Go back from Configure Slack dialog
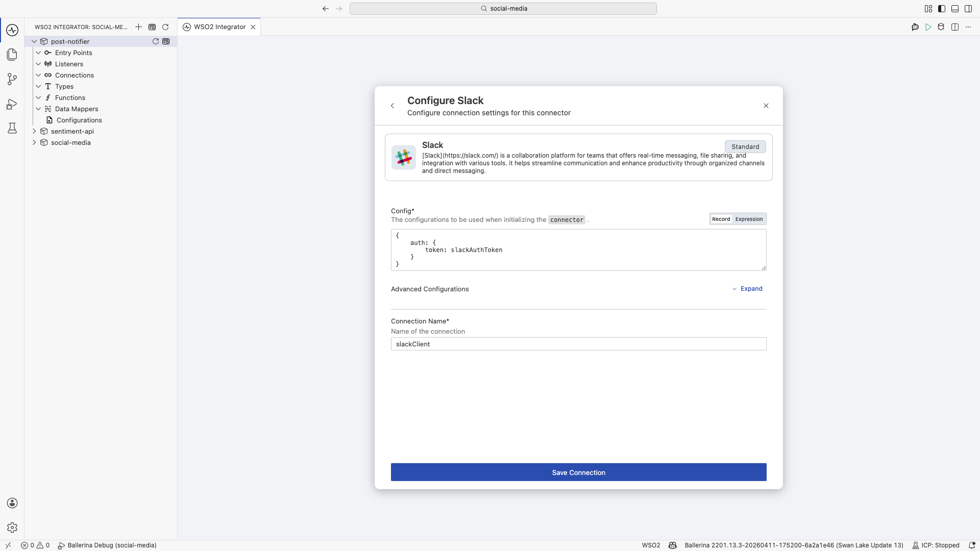The width and height of the screenshot is (980, 551). click(393, 106)
